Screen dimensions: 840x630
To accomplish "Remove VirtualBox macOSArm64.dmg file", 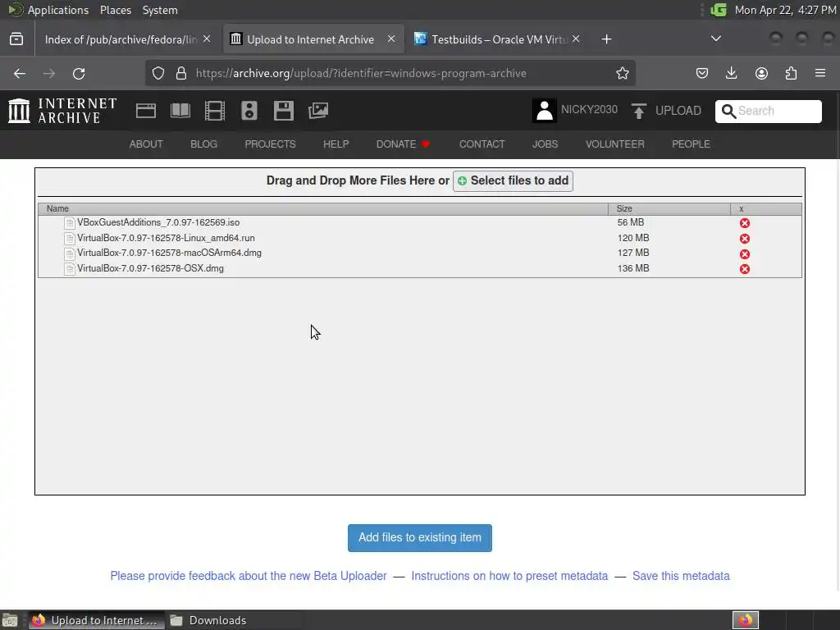I will pyautogui.click(x=745, y=254).
